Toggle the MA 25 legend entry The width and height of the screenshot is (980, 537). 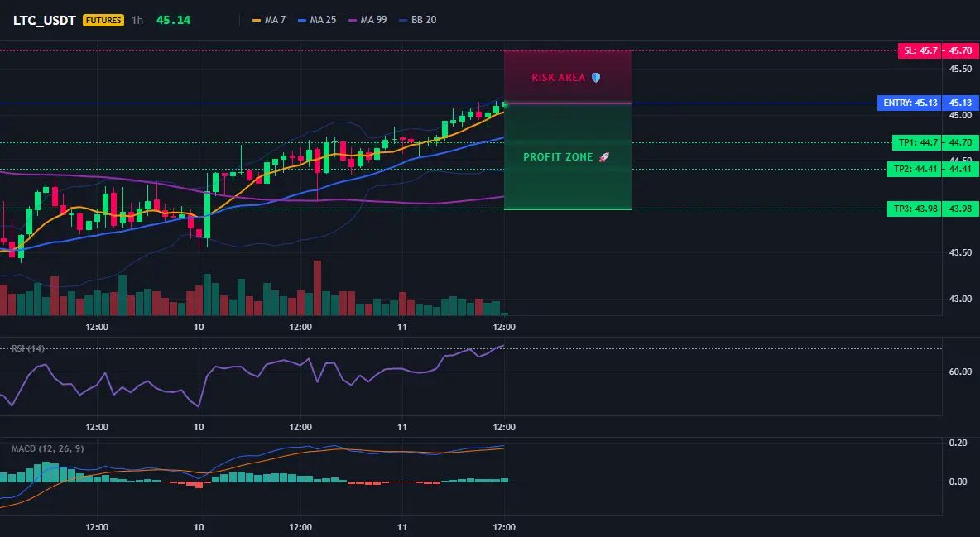pos(318,20)
